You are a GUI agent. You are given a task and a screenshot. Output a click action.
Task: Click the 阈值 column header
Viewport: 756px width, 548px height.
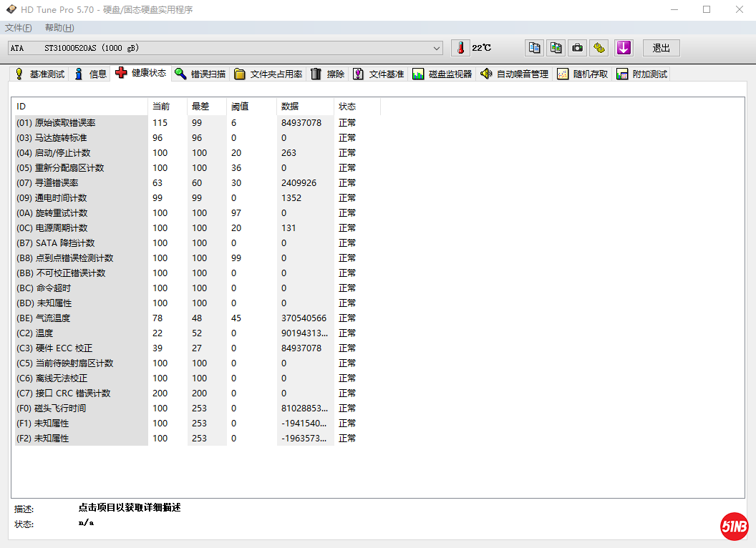(x=240, y=107)
